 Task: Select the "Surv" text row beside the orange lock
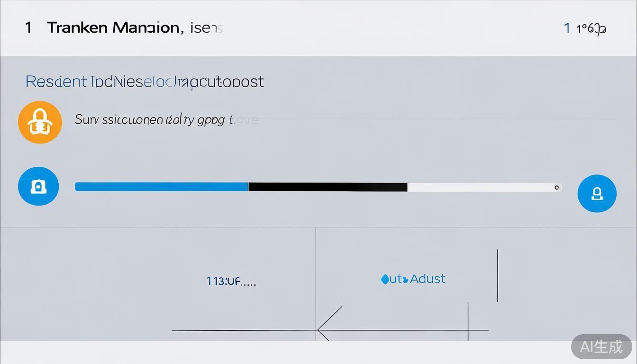166,119
